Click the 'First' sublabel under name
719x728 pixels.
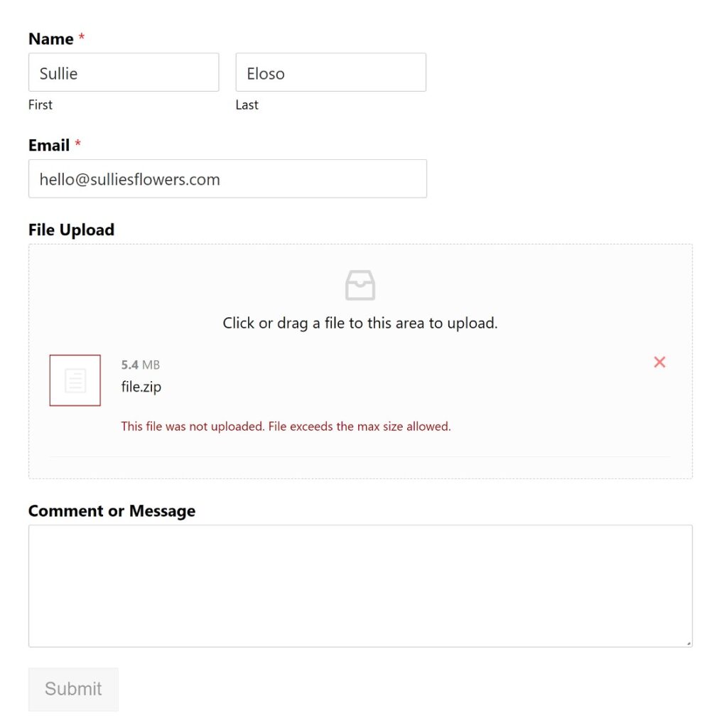[40, 105]
